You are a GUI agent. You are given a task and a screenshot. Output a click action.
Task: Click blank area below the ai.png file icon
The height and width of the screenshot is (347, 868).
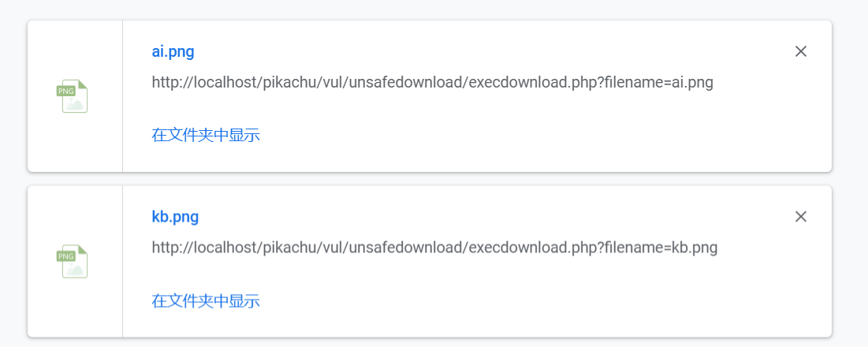(x=75, y=146)
